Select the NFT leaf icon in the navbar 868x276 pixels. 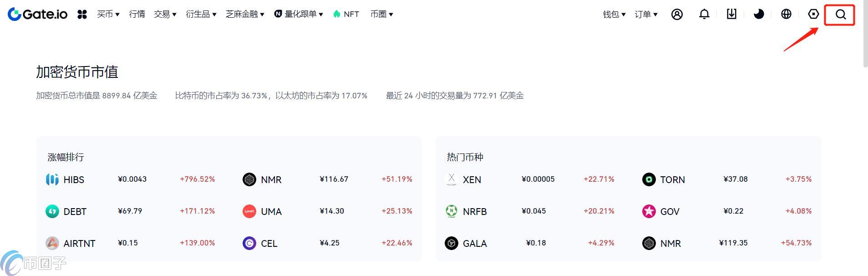click(336, 14)
